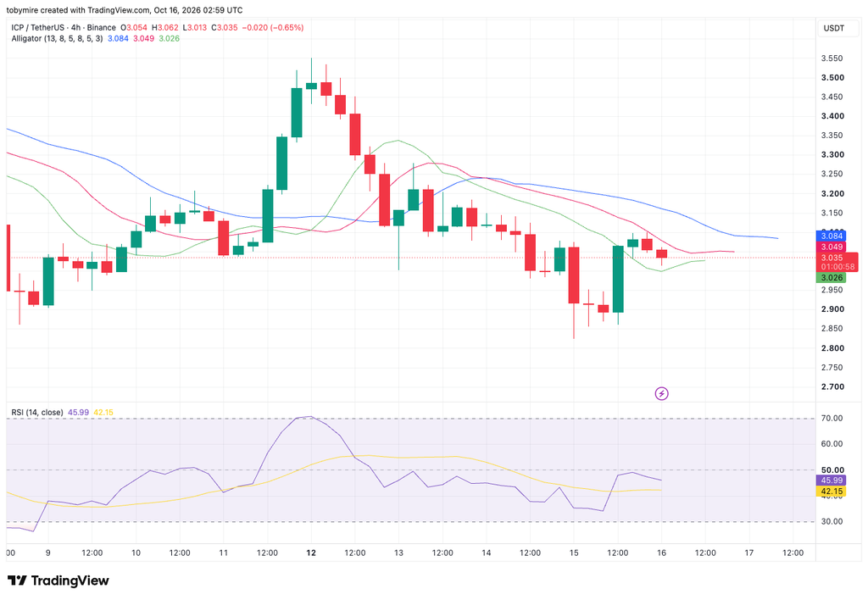The image size is (868, 600).
Task: Click the high price H3.062 in header
Action: pos(165,28)
